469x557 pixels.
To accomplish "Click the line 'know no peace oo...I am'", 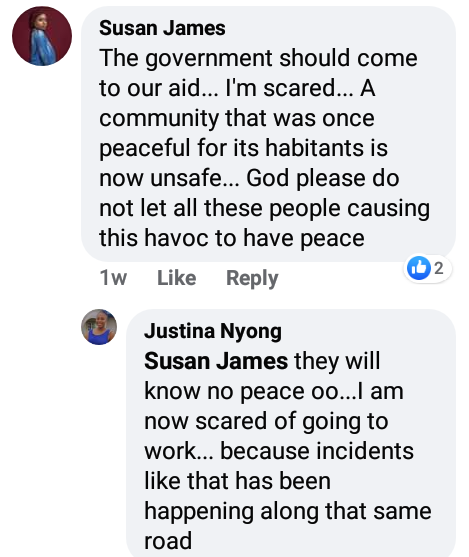I will pyautogui.click(x=274, y=391).
